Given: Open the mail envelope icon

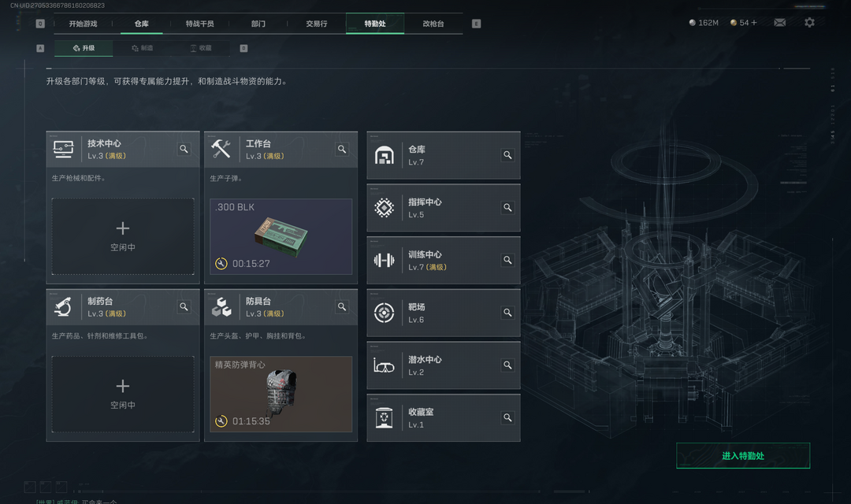Looking at the screenshot, I should click(x=779, y=22).
